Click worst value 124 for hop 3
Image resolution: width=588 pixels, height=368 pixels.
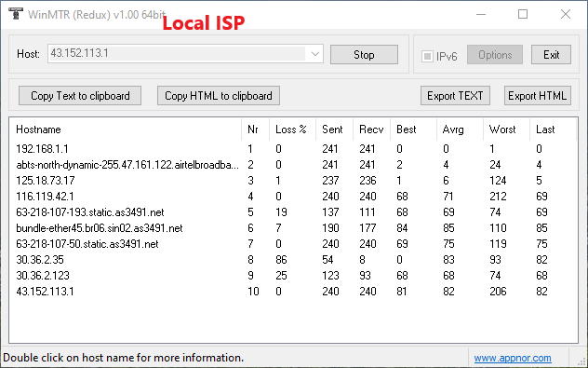(498, 181)
